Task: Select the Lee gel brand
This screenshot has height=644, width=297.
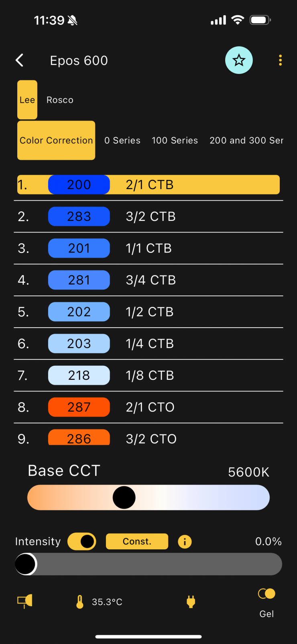Action: point(27,100)
